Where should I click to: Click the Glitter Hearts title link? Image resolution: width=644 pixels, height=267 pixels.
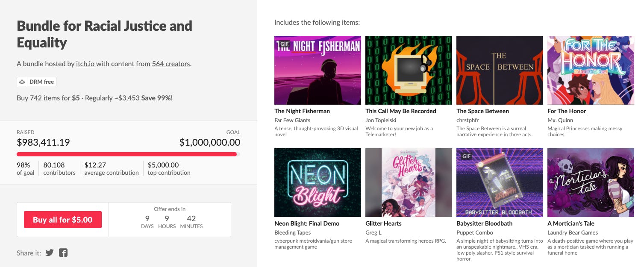[x=383, y=223]
